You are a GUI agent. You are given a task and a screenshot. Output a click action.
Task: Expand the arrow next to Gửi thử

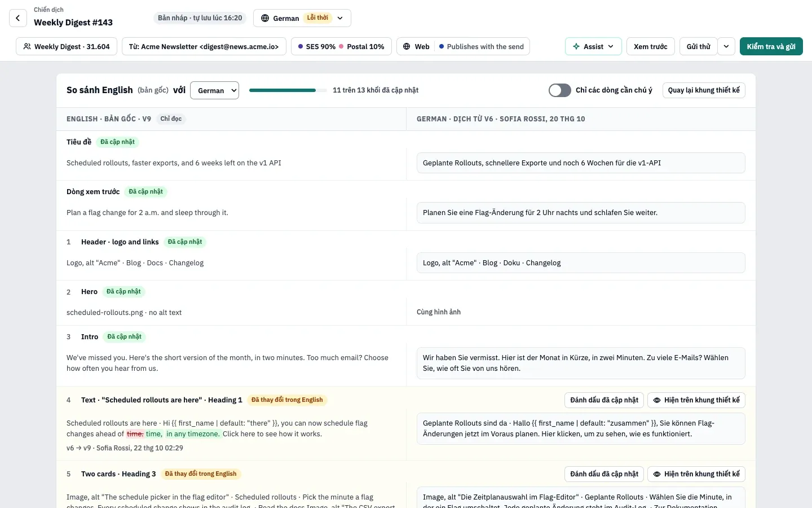pyautogui.click(x=726, y=46)
